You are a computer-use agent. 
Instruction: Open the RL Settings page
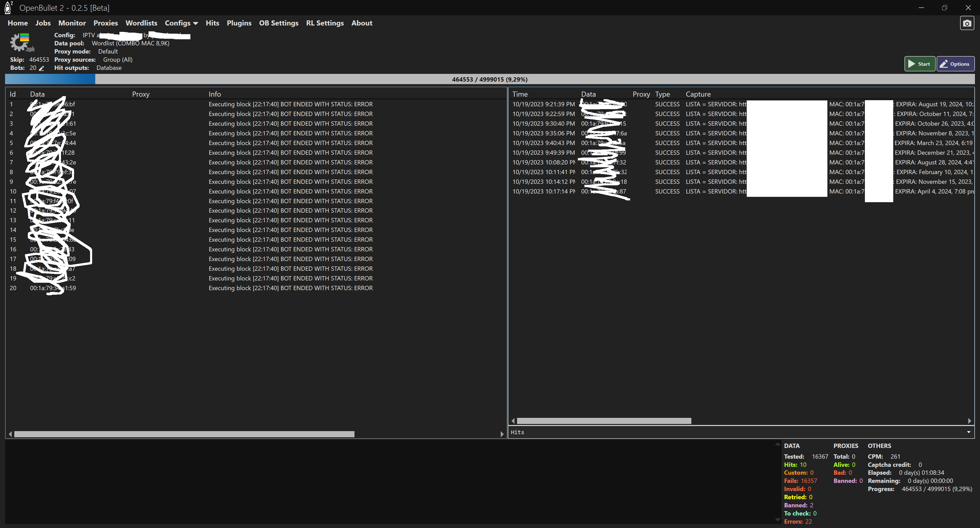(325, 23)
